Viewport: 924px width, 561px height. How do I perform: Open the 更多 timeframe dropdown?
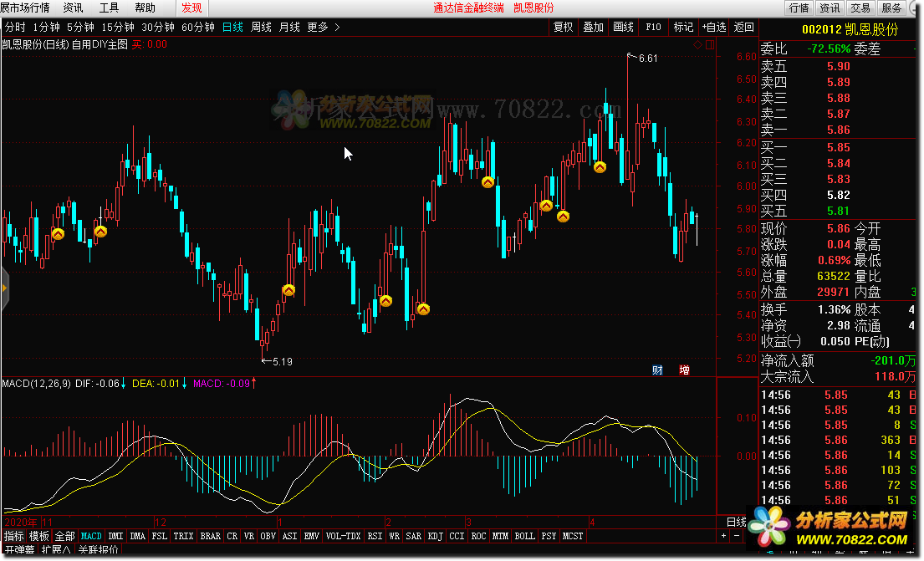(323, 27)
